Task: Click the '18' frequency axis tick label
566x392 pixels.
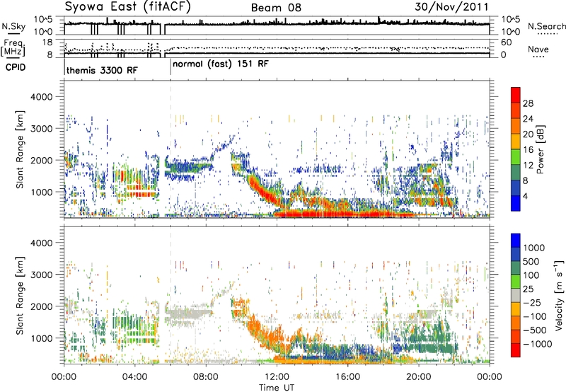Action: click(x=47, y=42)
